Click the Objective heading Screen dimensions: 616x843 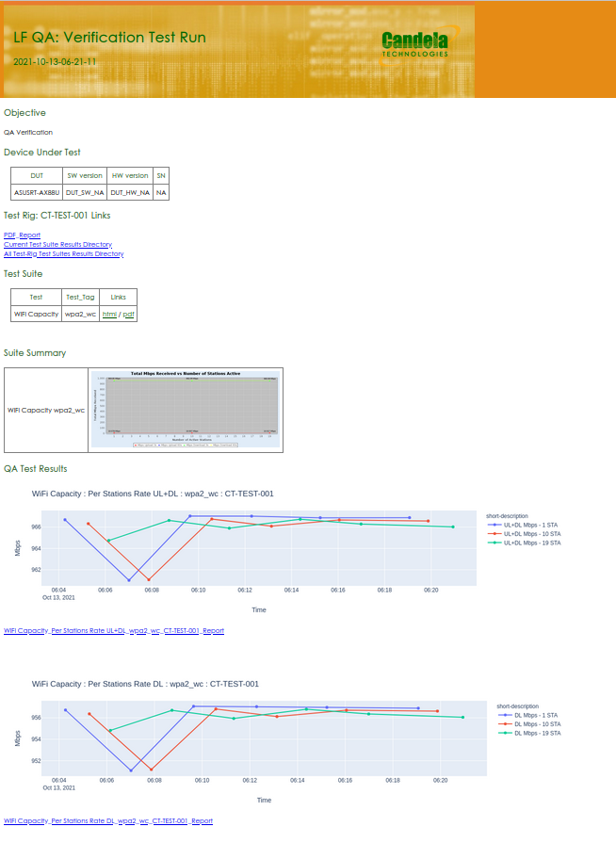pos(24,113)
